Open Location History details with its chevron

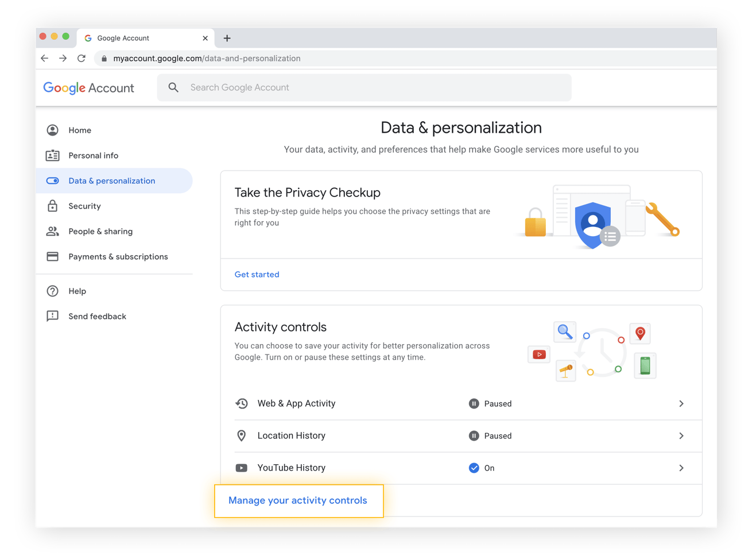click(681, 435)
